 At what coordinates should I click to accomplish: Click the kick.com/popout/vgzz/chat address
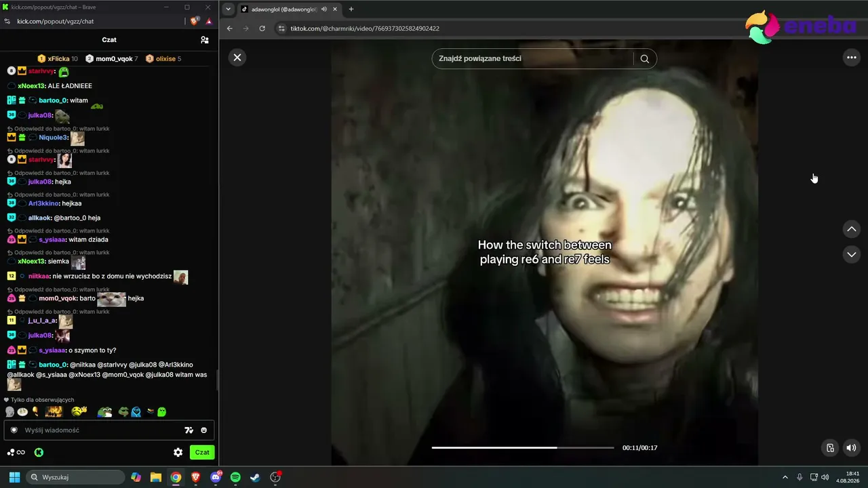[55, 21]
